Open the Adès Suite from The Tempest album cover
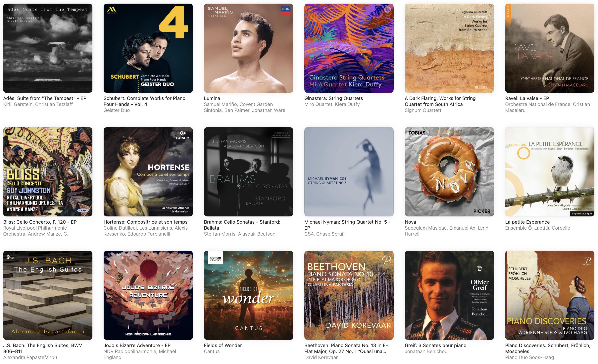The height and width of the screenshot is (364, 598). [48, 48]
